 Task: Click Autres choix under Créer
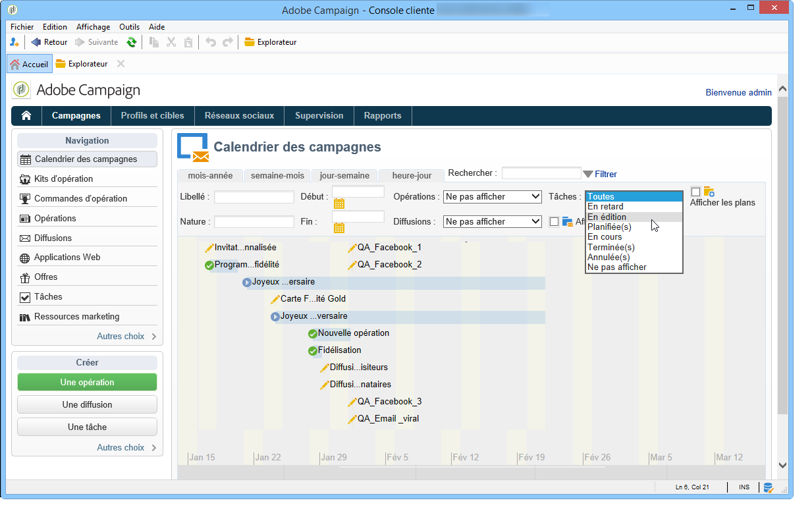click(126, 448)
